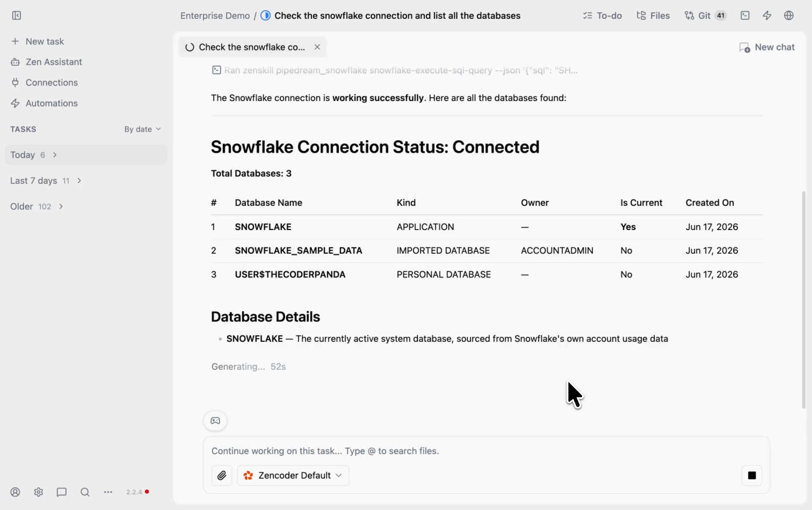Click the Owner column header
Screen dimensions: 812x510
(534, 203)
